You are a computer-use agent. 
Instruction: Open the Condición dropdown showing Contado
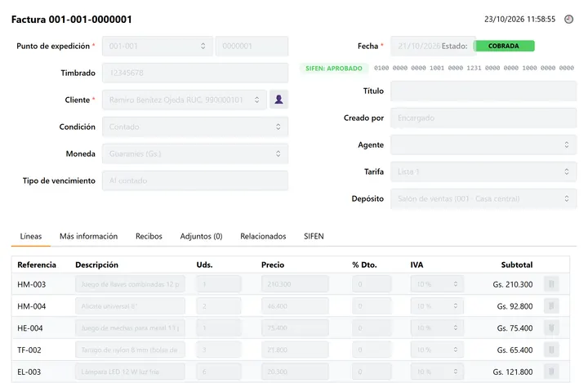pyautogui.click(x=195, y=127)
